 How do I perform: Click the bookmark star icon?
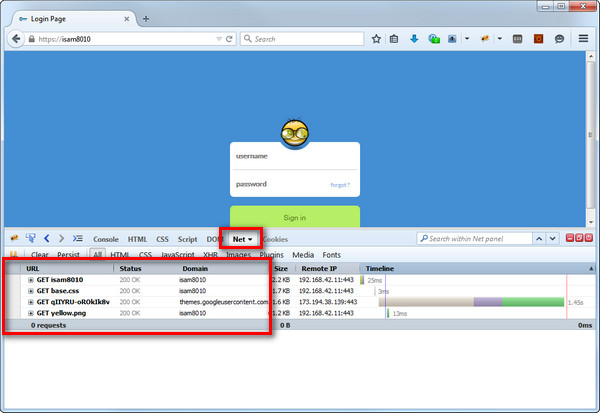pyautogui.click(x=376, y=39)
